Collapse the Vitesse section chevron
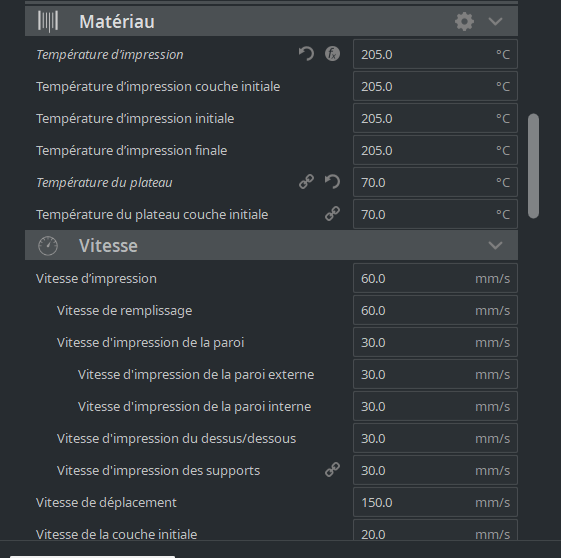Viewport: 561px width, 558px height. (496, 245)
